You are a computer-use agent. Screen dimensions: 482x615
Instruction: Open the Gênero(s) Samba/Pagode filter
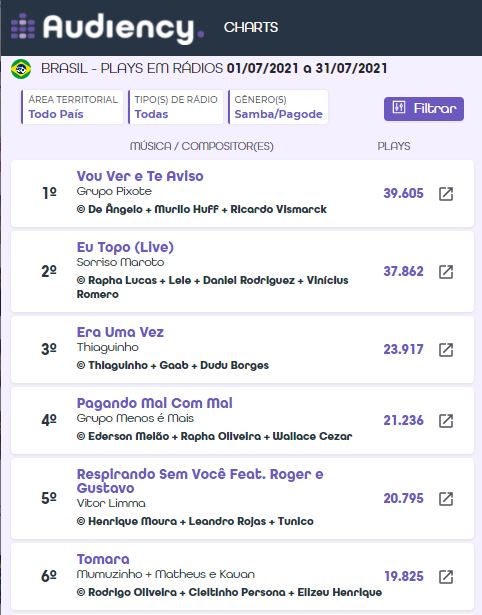[278, 107]
